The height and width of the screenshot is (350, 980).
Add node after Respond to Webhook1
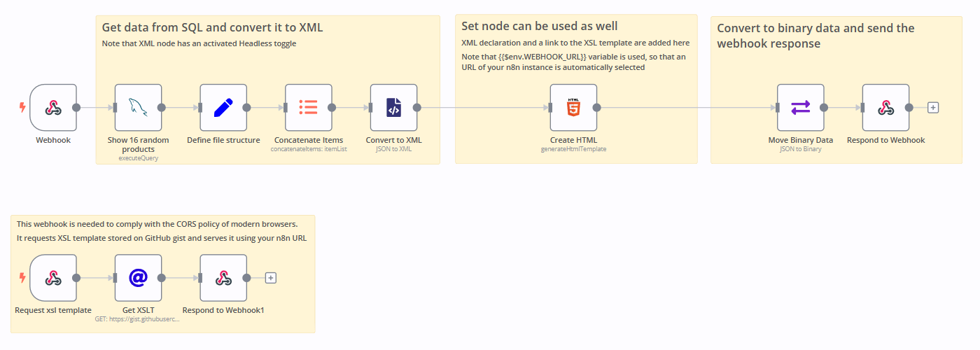[271, 278]
